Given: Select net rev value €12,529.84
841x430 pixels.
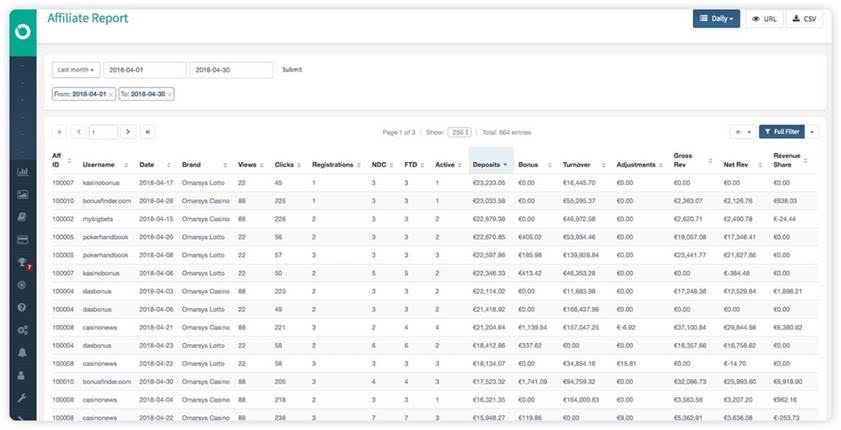Looking at the screenshot, I should [x=740, y=291].
